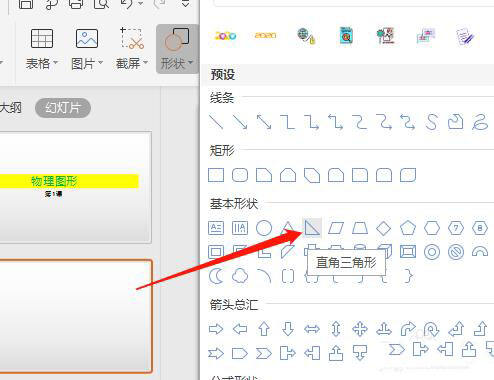494x380 pixels.
Task: Select the horizontal text box shape
Action: 216,228
